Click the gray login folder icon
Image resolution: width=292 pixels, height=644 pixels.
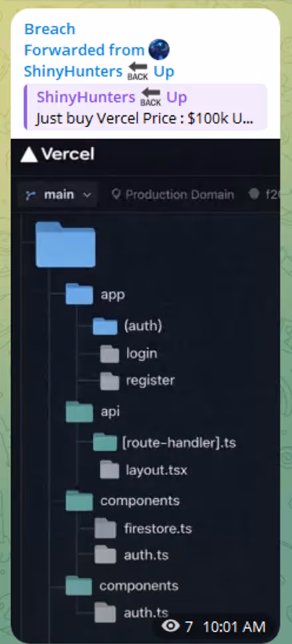point(110,354)
